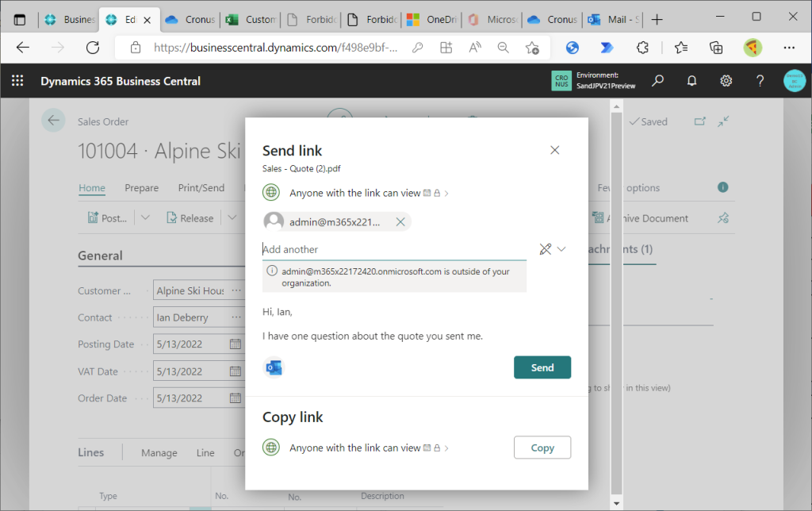
Task: Open the Sales Order in new window
Action: [699, 121]
